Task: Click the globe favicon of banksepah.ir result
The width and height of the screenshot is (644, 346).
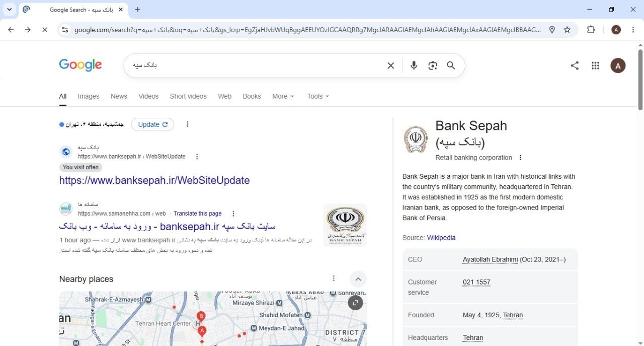Action: pyautogui.click(x=66, y=152)
